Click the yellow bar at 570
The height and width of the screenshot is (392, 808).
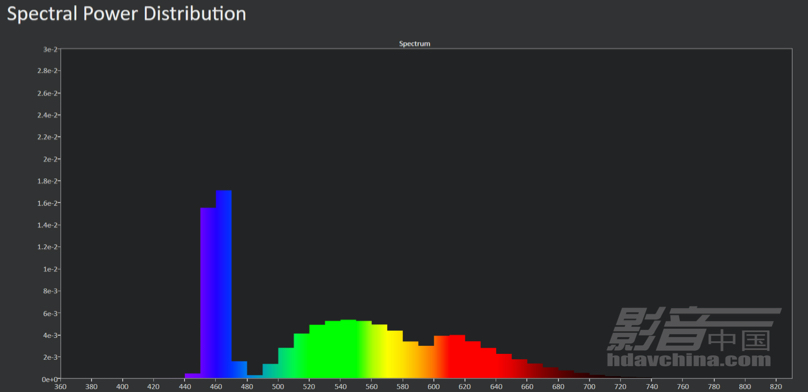395,354
